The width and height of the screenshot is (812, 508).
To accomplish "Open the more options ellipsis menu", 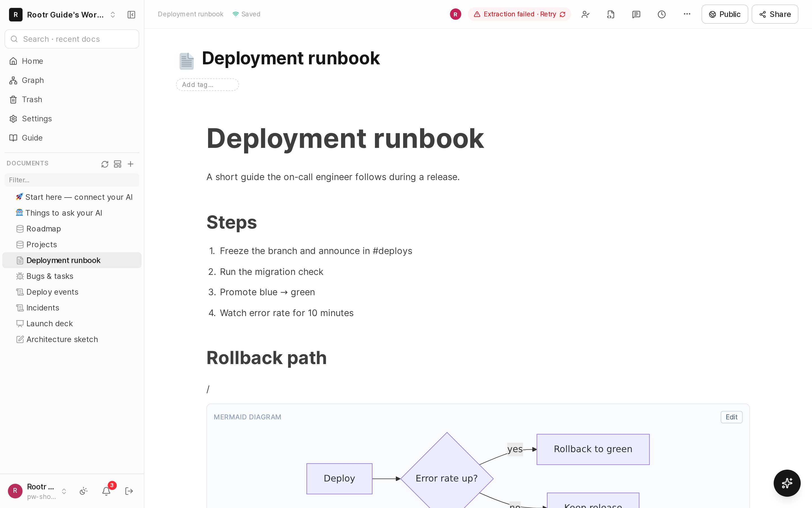I will click(687, 14).
